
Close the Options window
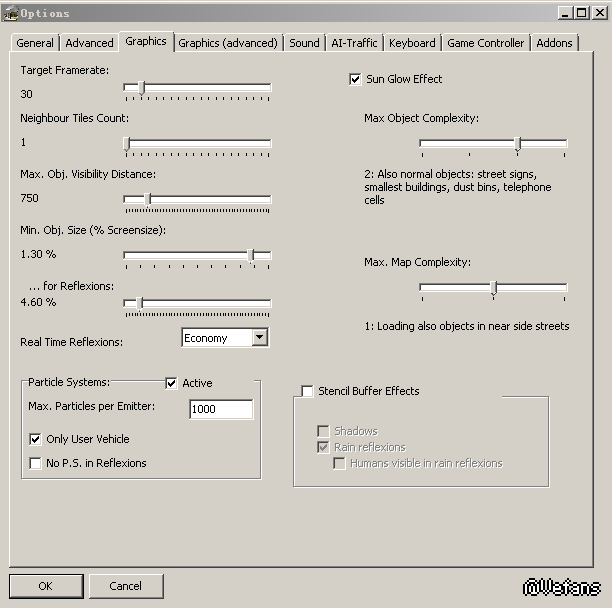pos(600,13)
